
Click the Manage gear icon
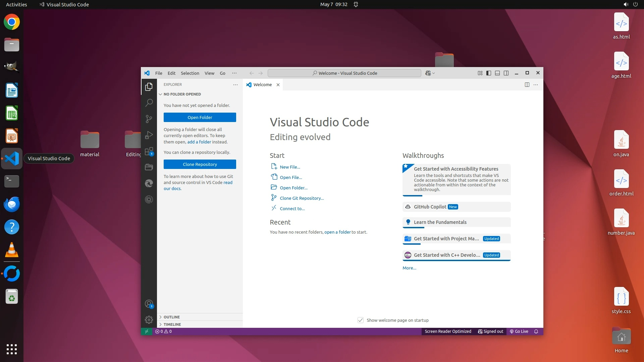[149, 320]
